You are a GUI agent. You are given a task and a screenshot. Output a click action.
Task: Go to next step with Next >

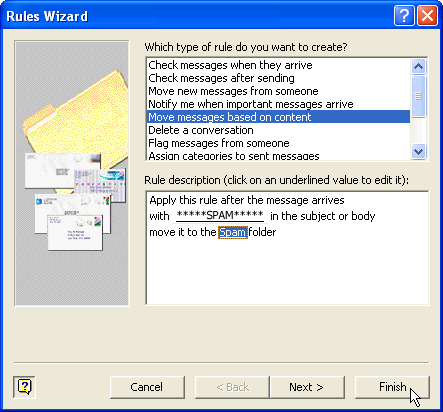pos(307,387)
